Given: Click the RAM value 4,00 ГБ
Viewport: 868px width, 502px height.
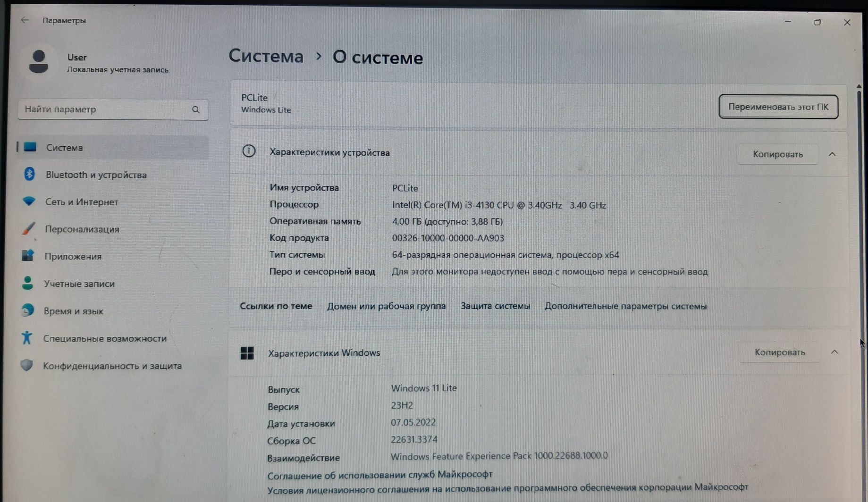Looking at the screenshot, I should 447,221.
